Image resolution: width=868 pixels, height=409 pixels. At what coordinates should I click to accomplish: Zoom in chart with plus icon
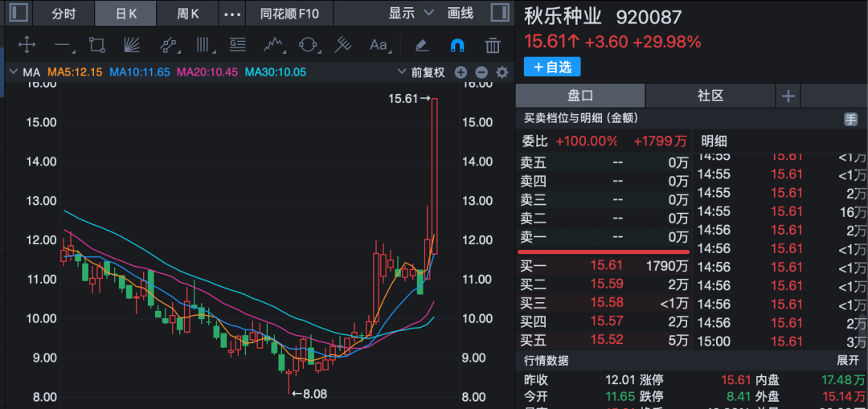(x=461, y=72)
